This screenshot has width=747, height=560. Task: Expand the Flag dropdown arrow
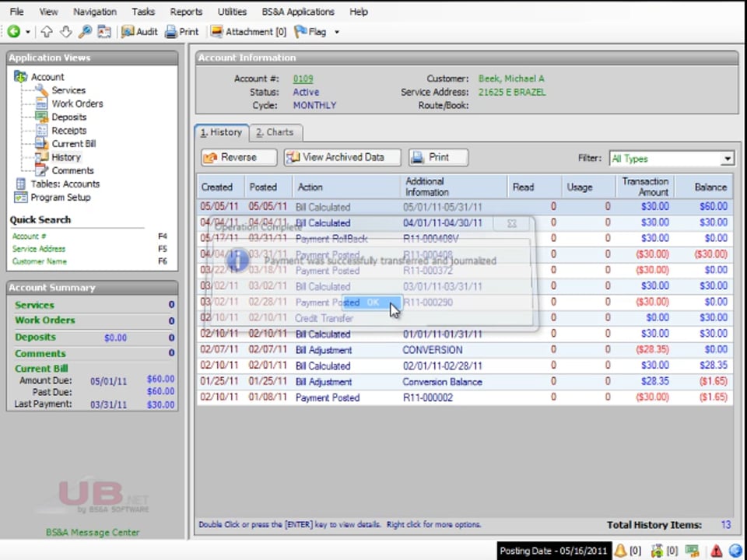337,32
